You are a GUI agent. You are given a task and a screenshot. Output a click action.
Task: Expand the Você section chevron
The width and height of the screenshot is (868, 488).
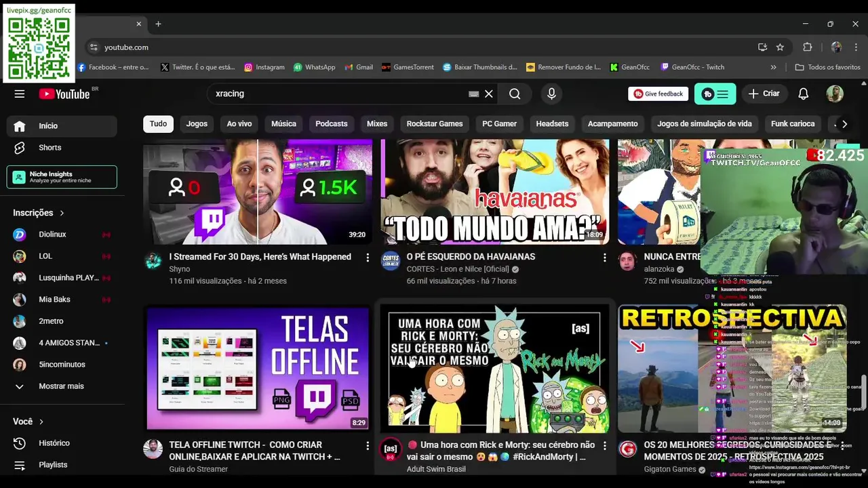[x=41, y=422]
